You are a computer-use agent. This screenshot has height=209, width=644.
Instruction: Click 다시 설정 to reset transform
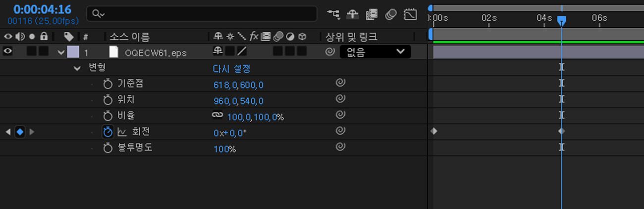(231, 69)
